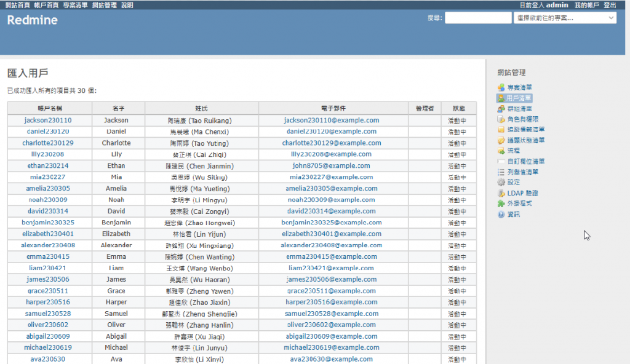Open user oliver230602

[x=48, y=325]
